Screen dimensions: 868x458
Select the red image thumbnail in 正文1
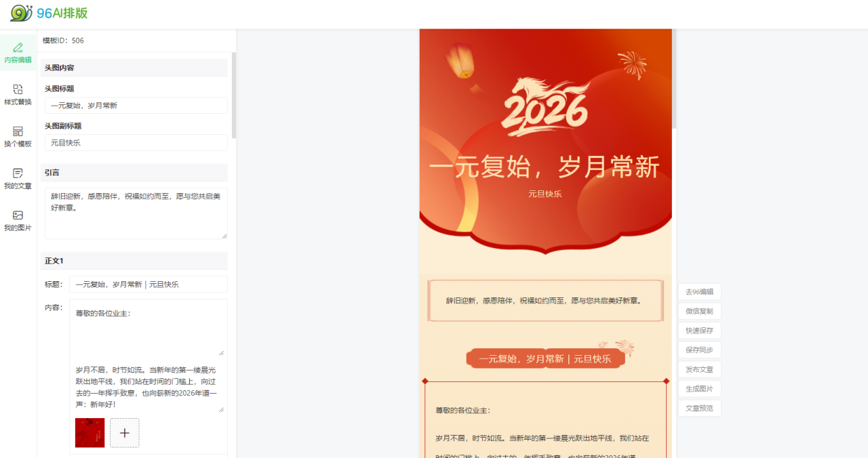point(90,433)
